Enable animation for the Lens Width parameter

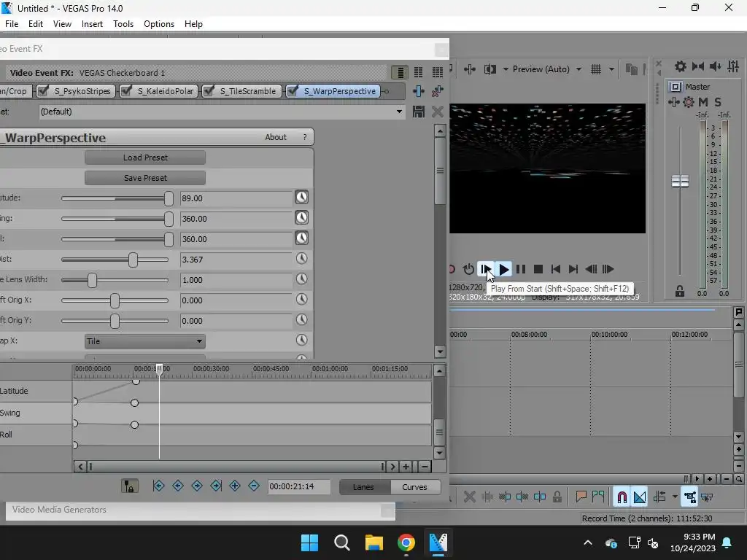point(301,279)
